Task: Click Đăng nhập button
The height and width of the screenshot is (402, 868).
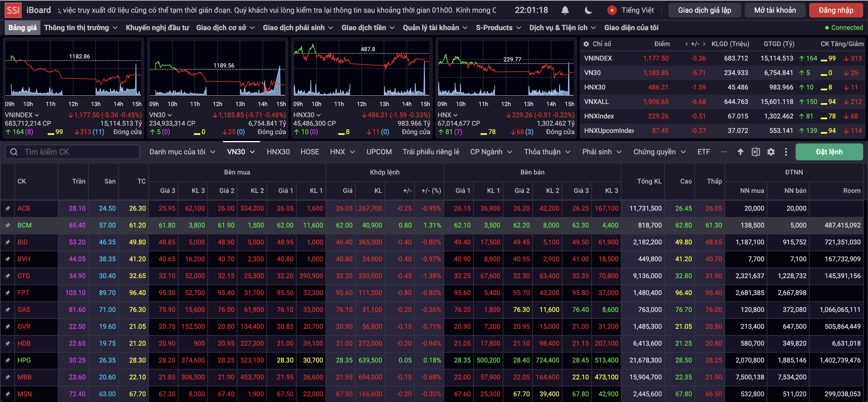Action: pyautogui.click(x=836, y=10)
